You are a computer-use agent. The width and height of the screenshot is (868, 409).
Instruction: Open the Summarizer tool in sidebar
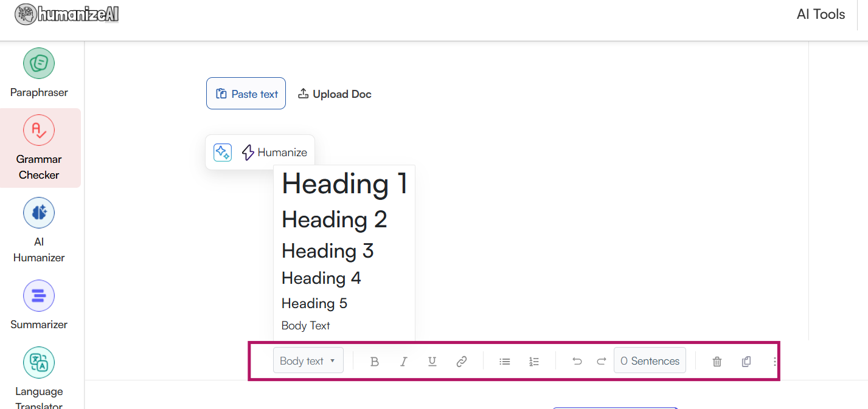[x=39, y=305]
